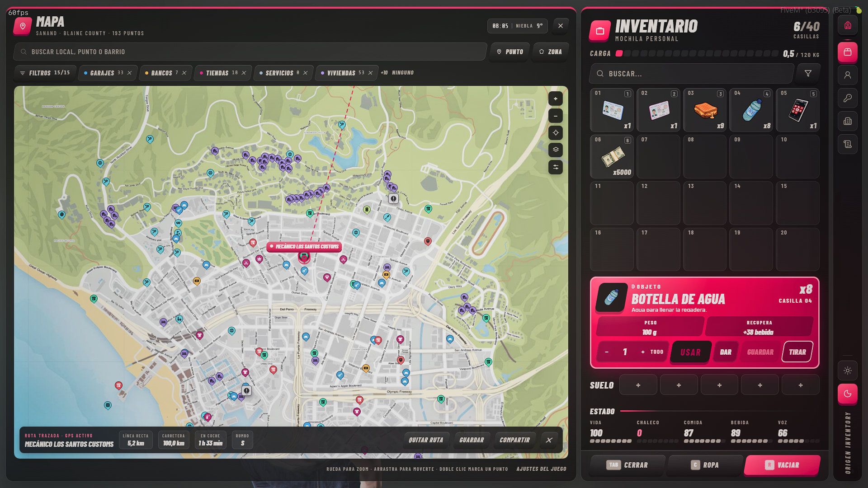
Task: Toggle dark mode moon icon
Action: coord(848,394)
